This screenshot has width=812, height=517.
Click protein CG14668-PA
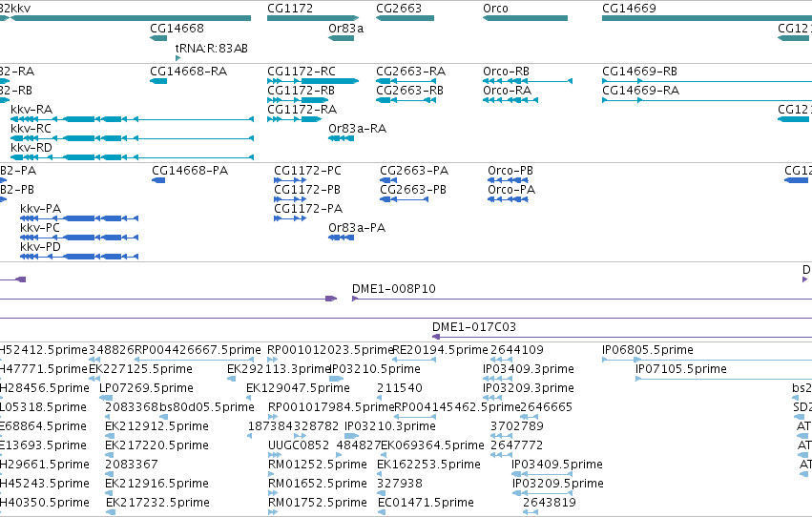(190, 171)
